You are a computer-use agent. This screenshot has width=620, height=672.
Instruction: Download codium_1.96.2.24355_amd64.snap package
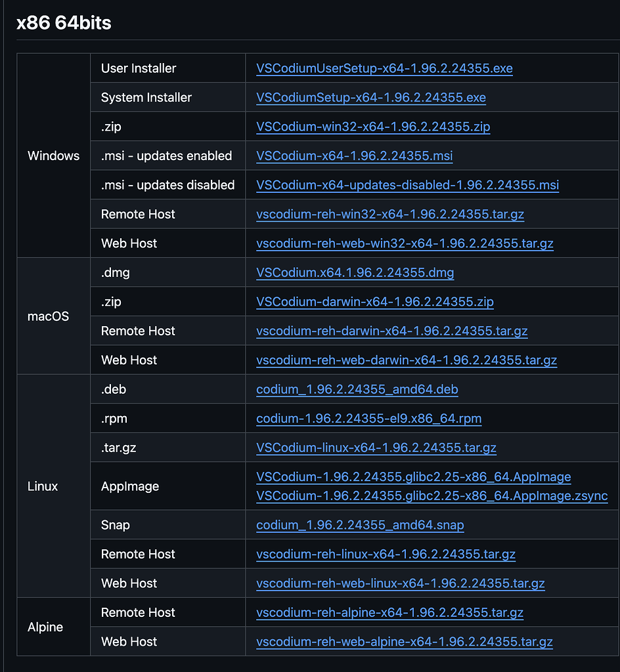(360, 525)
